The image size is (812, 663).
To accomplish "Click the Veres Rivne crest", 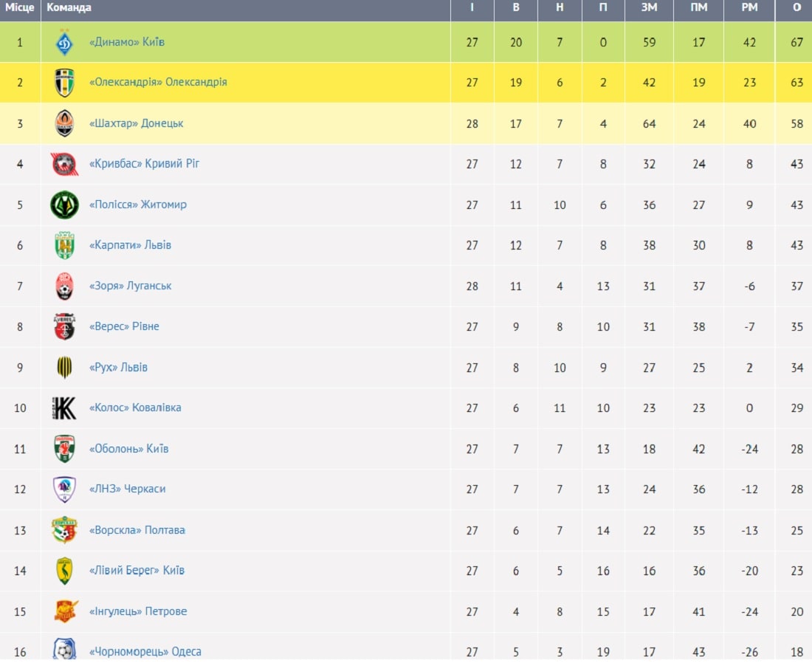I will [65, 326].
